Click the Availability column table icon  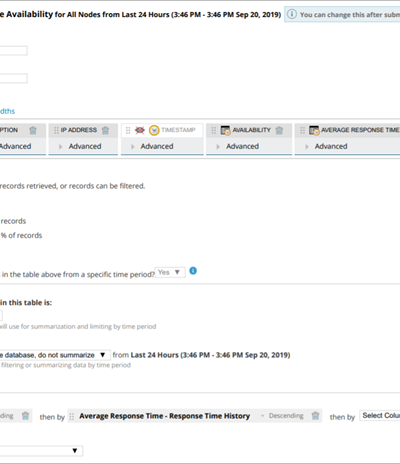coord(226,130)
